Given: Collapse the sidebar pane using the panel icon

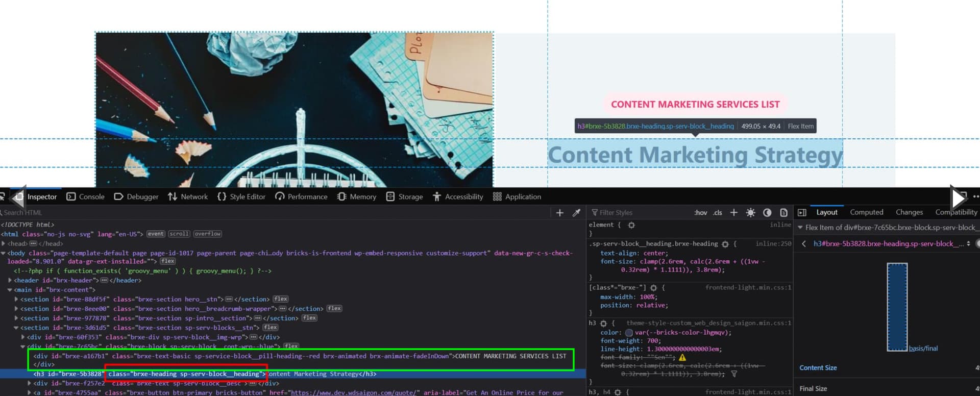Looking at the screenshot, I should (802, 212).
